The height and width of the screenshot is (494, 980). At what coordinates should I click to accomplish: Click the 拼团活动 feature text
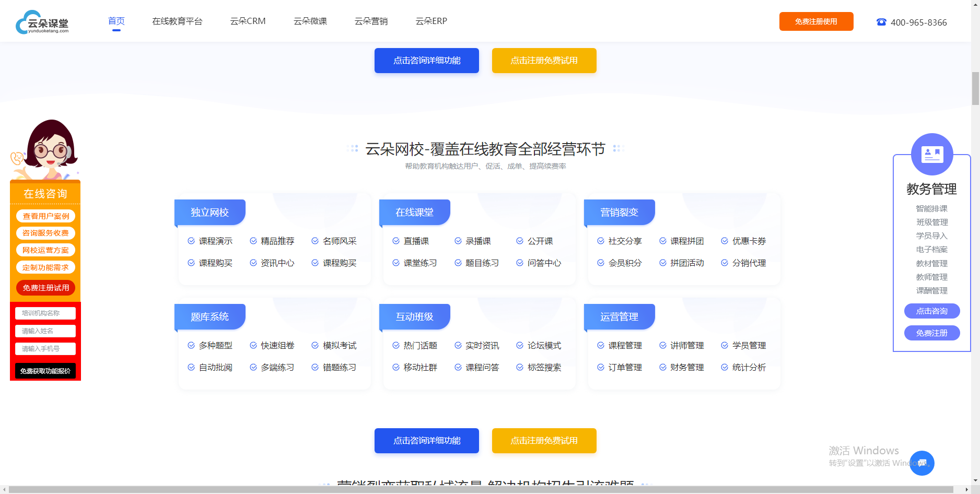pyautogui.click(x=687, y=263)
